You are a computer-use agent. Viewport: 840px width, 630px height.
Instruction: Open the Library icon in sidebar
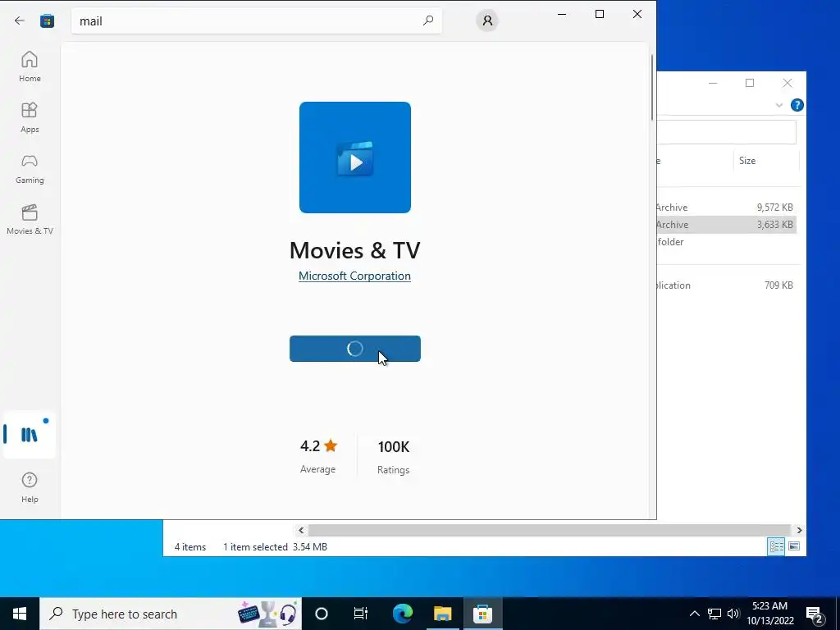(x=30, y=435)
